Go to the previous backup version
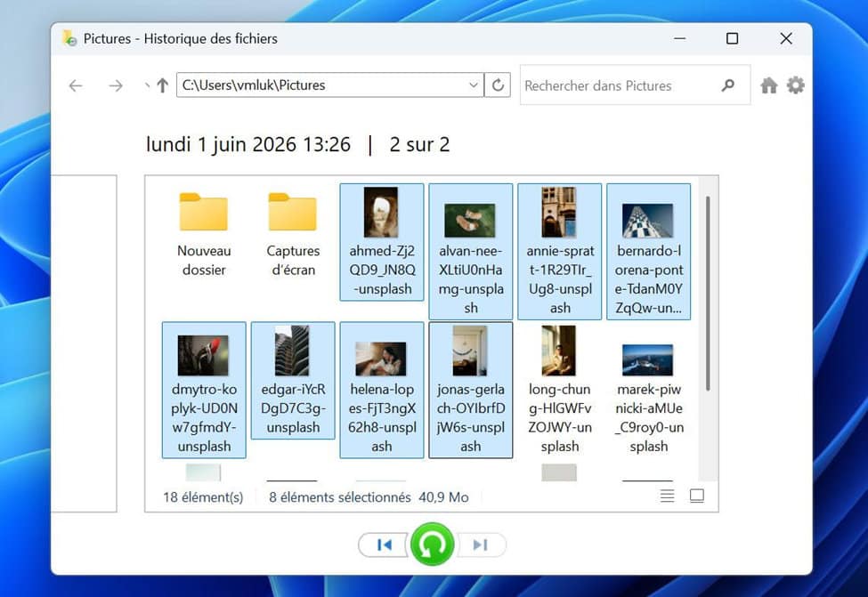The width and height of the screenshot is (868, 597). pyautogui.click(x=385, y=545)
